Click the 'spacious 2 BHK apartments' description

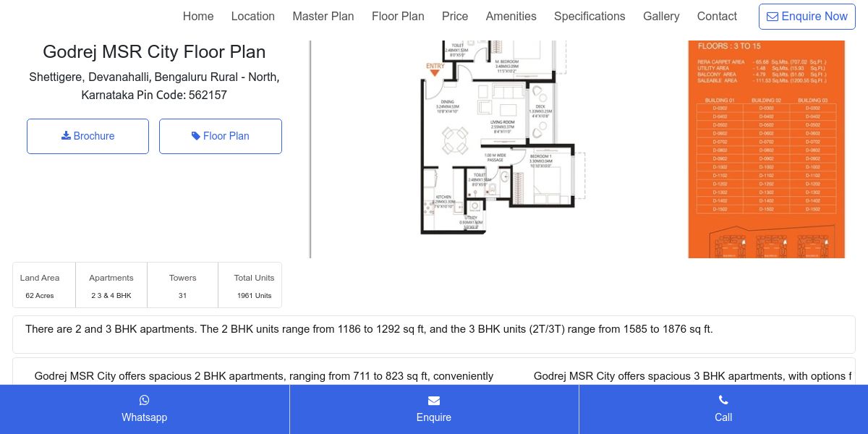(264, 376)
